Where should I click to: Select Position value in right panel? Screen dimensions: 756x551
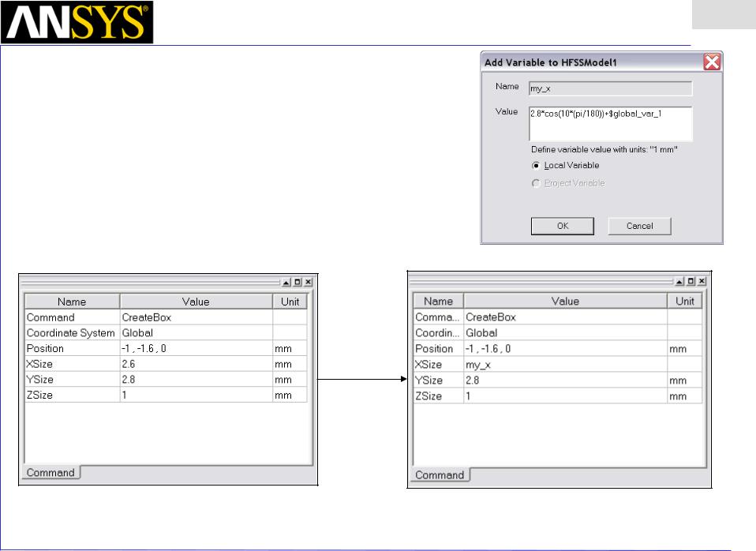click(x=565, y=348)
